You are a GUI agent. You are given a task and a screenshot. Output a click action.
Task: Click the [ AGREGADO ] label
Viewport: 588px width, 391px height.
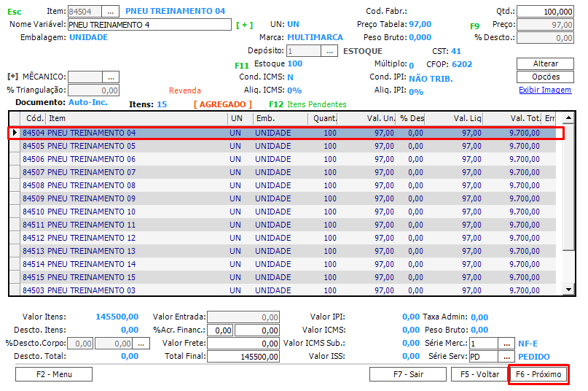(223, 104)
